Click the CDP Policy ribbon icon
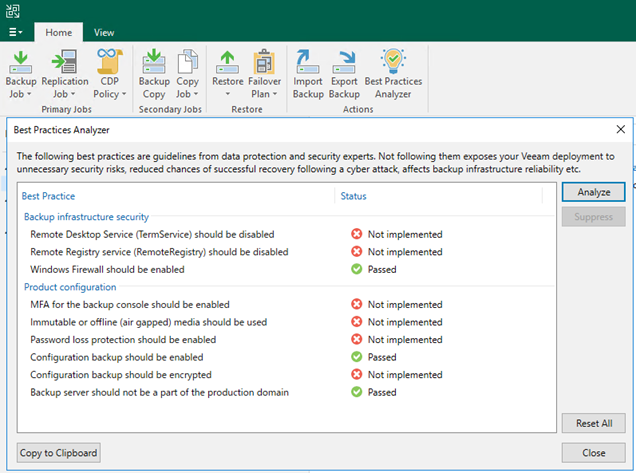The height and width of the screenshot is (473, 636). (x=110, y=61)
